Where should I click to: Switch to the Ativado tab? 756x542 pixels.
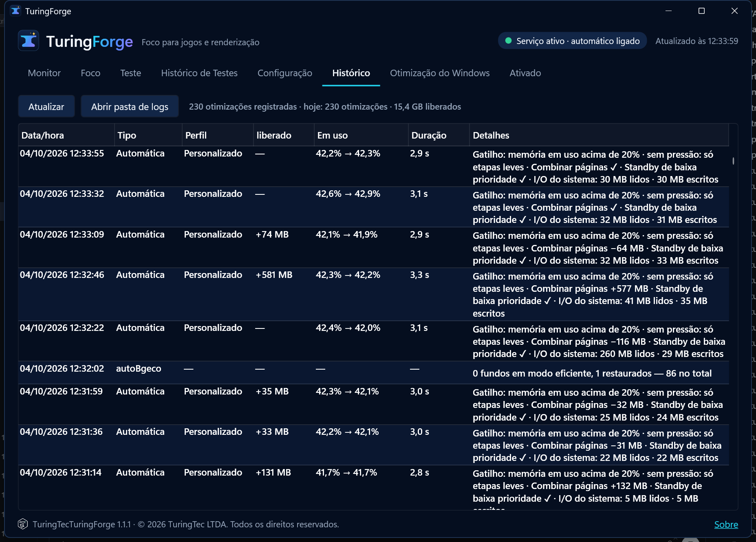click(x=525, y=73)
